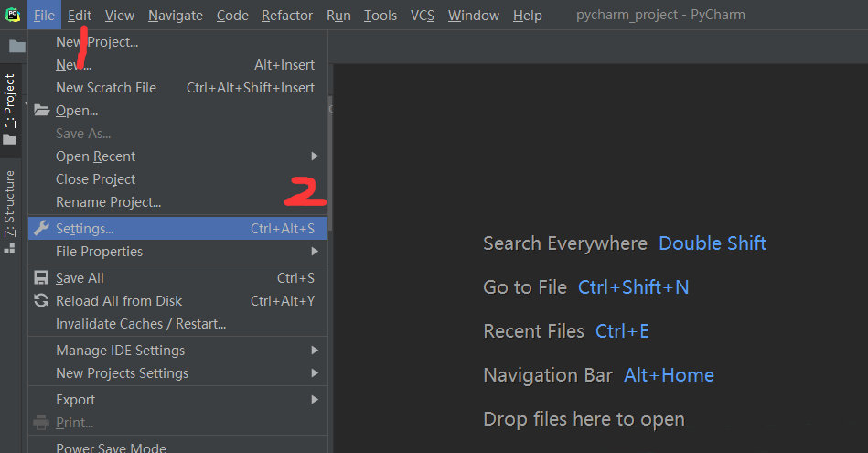
Task: Click the wrench icon beside Settings
Action: [41, 228]
